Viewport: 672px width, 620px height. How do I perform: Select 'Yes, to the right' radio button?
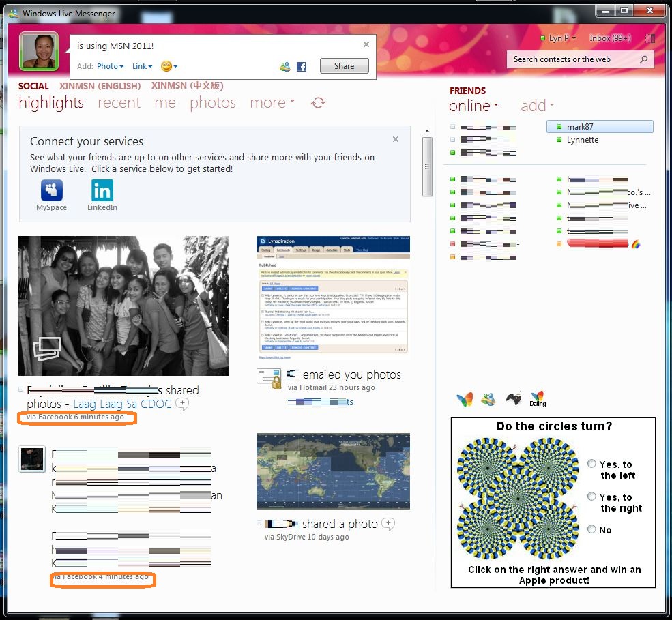click(x=591, y=496)
